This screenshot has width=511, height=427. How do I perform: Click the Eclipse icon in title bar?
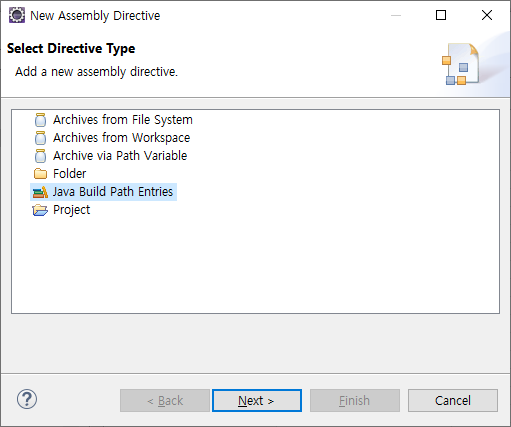click(17, 15)
